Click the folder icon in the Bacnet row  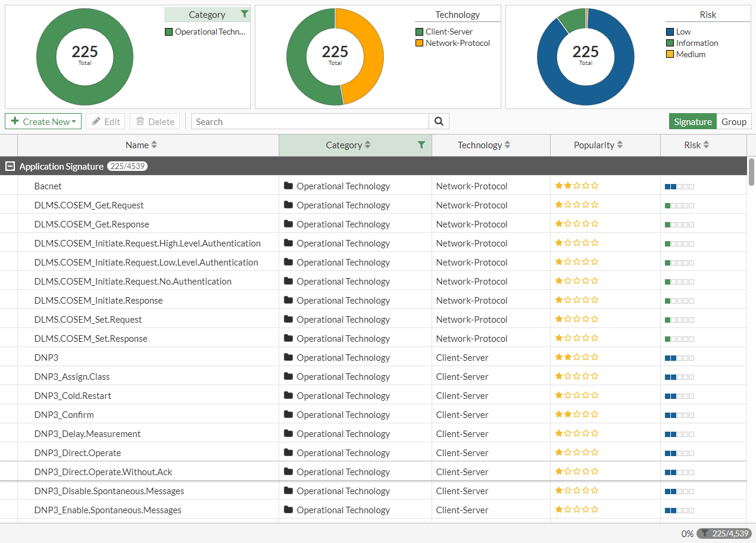[x=289, y=186]
